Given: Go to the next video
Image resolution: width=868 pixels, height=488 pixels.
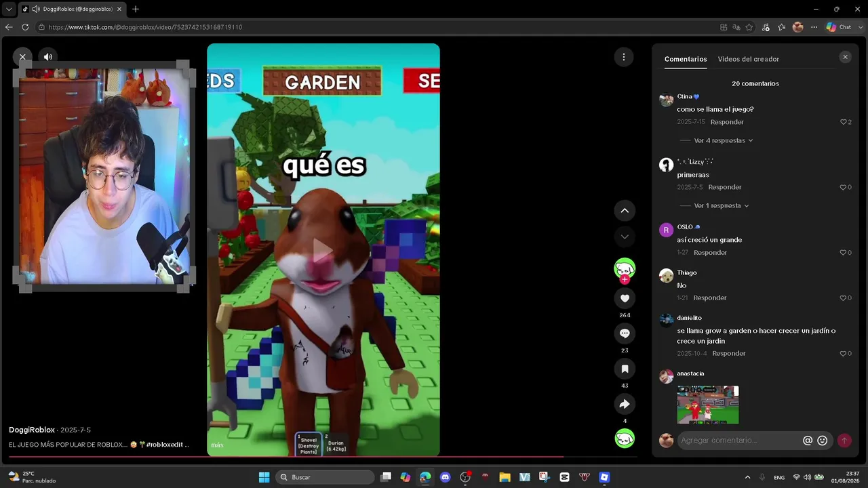Looking at the screenshot, I should tap(625, 237).
